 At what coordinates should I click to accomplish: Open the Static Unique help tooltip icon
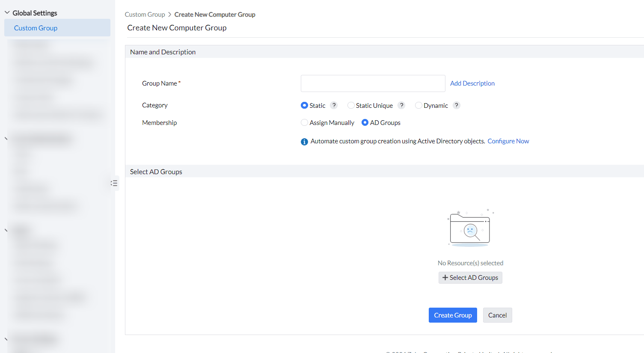click(401, 105)
